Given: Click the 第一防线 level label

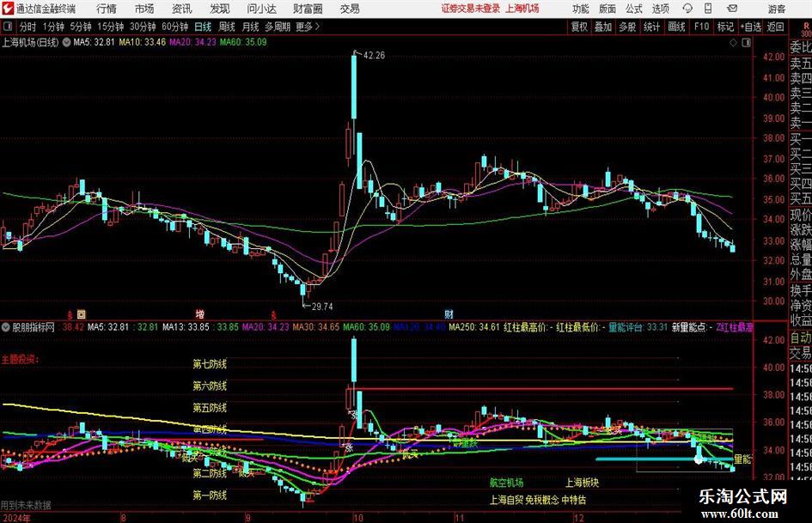Looking at the screenshot, I should tap(210, 495).
